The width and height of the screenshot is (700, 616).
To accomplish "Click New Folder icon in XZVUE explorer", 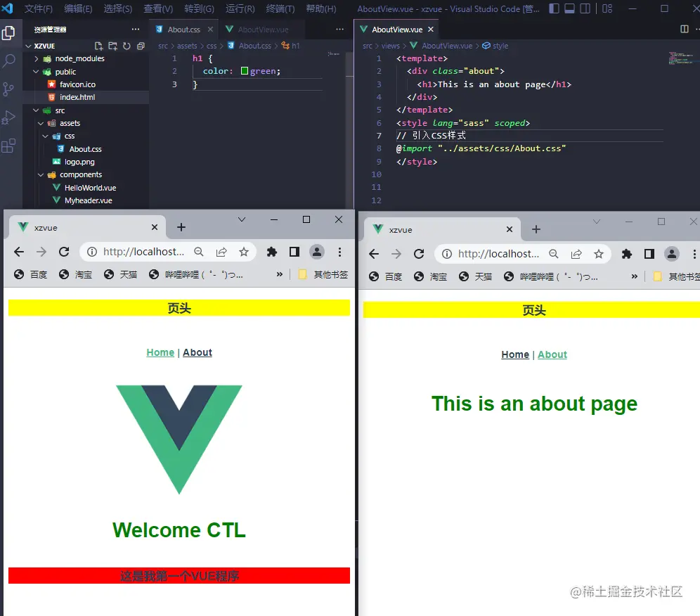I will 112,46.
